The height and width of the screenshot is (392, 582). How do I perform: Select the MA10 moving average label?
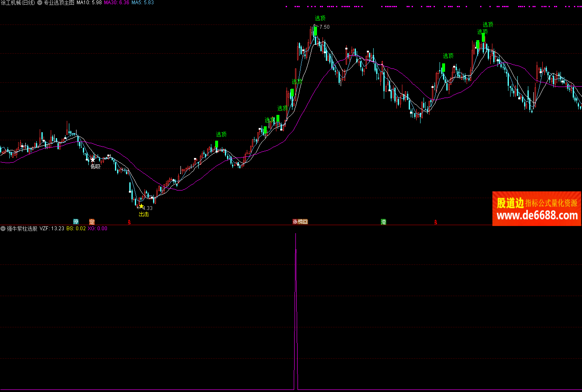[x=89, y=3]
